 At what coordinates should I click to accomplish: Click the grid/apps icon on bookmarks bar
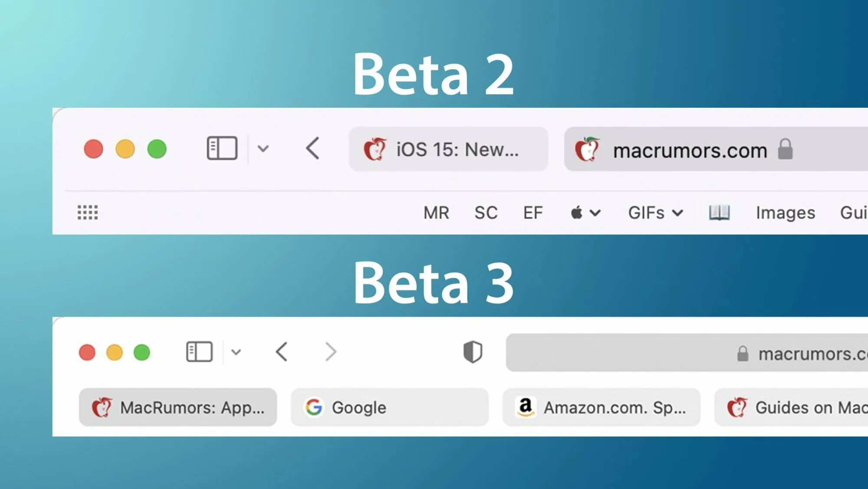tap(87, 212)
